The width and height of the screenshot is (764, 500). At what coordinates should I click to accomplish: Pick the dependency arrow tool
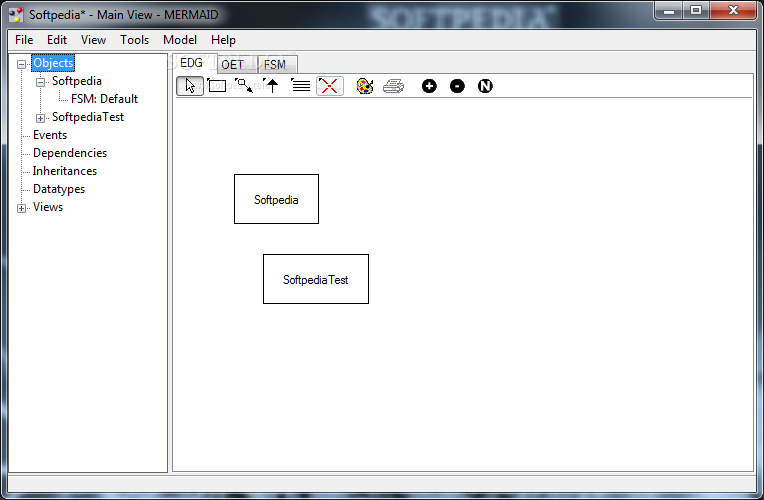click(x=244, y=86)
